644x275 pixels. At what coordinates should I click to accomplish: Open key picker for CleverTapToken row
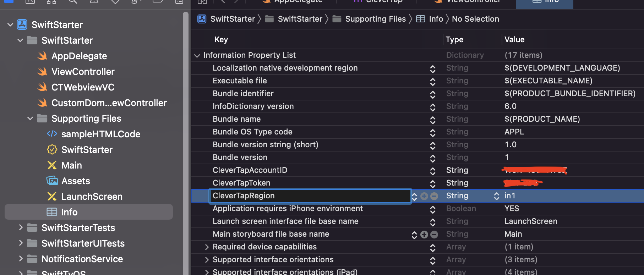(433, 183)
